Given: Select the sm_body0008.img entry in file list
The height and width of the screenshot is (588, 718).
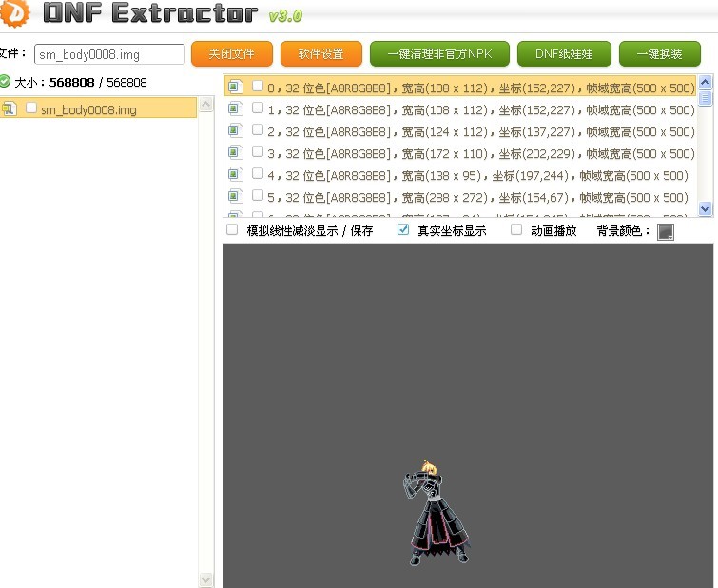Looking at the screenshot, I should pyautogui.click(x=98, y=108).
